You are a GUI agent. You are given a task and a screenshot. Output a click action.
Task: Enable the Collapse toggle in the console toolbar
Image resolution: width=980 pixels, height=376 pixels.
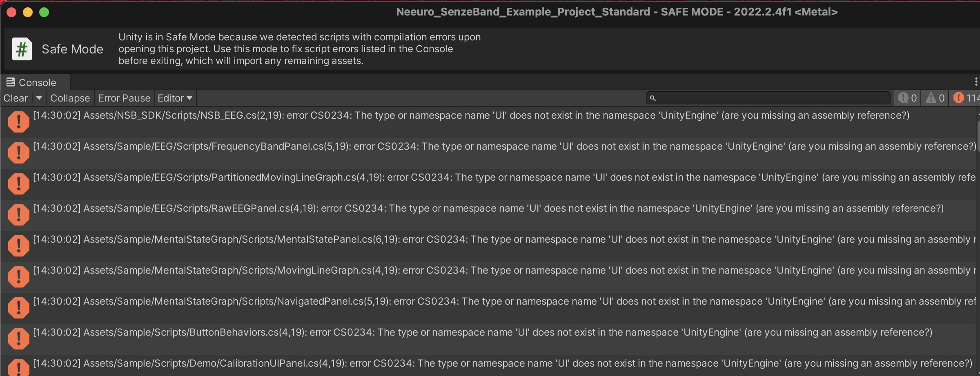click(x=69, y=98)
